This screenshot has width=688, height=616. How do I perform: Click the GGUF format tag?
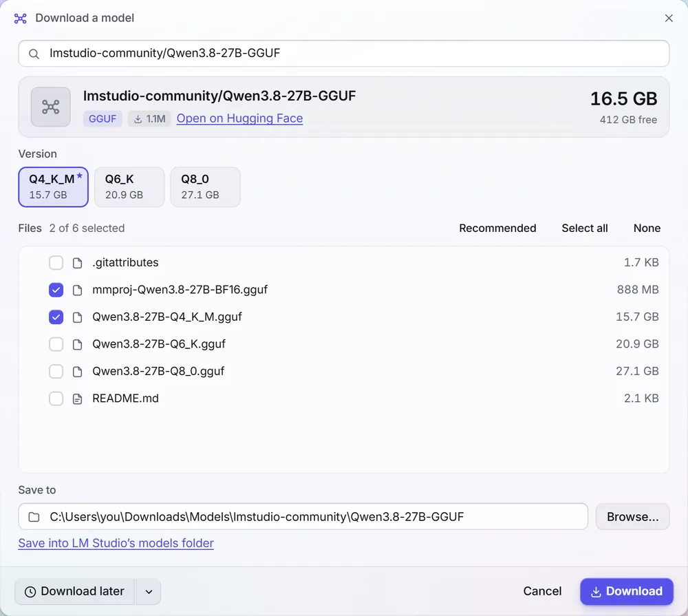point(103,118)
